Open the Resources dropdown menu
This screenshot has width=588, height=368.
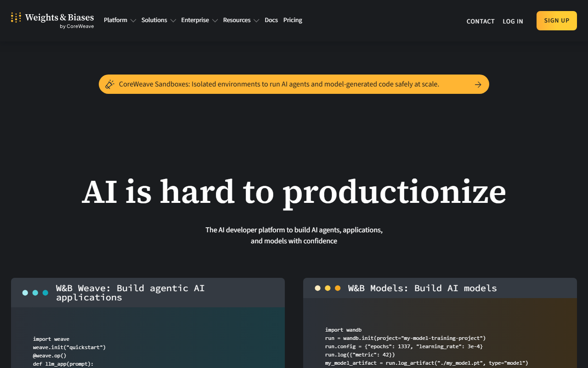pyautogui.click(x=241, y=20)
